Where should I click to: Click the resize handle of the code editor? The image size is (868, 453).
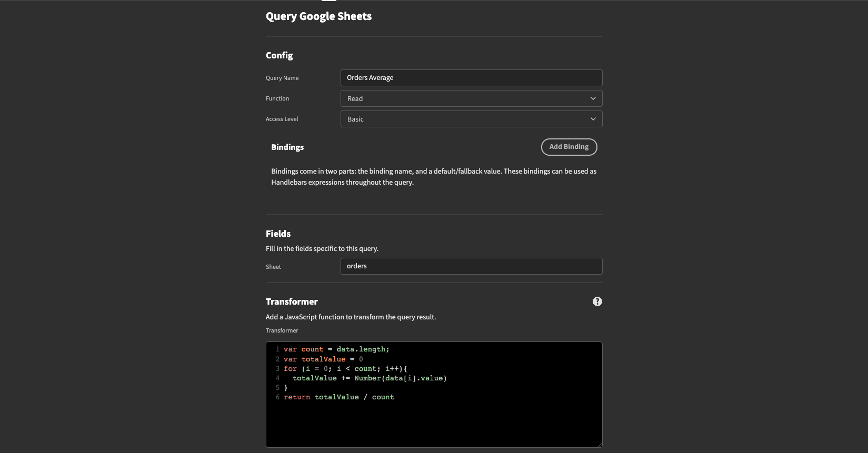(x=599, y=445)
